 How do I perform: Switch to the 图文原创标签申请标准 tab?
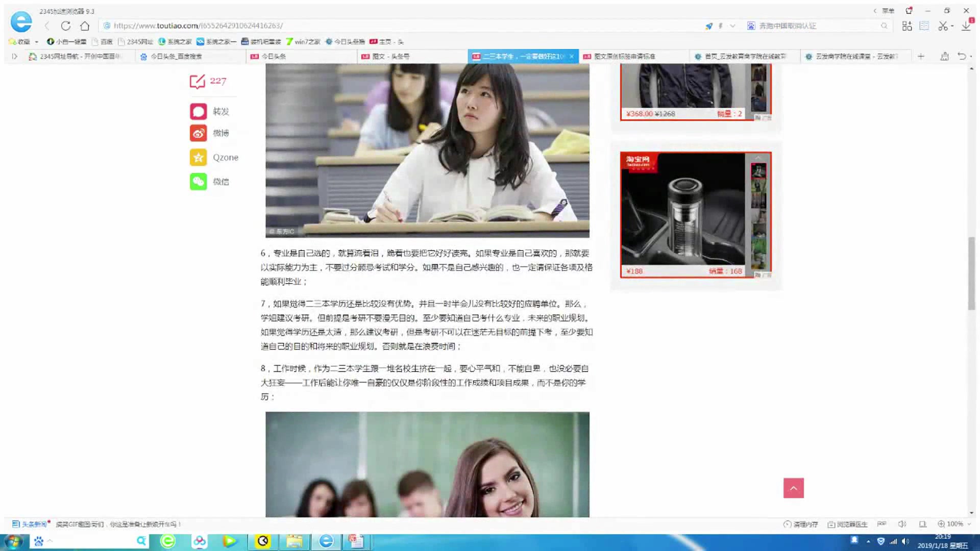point(634,56)
